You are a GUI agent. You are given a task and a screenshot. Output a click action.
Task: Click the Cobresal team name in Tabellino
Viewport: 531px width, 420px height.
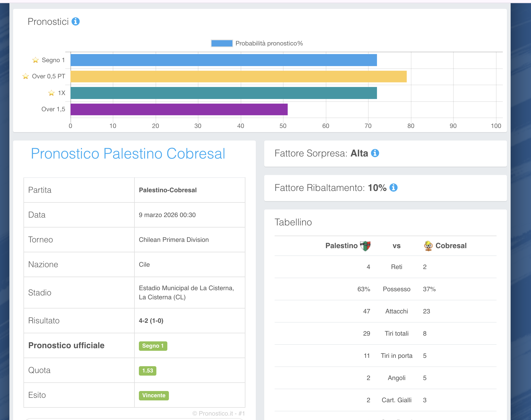(x=451, y=246)
